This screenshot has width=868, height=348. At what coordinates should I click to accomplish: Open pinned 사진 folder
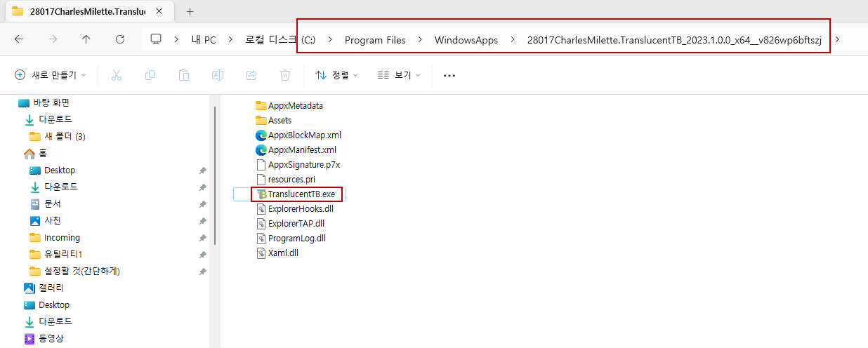coord(45,220)
